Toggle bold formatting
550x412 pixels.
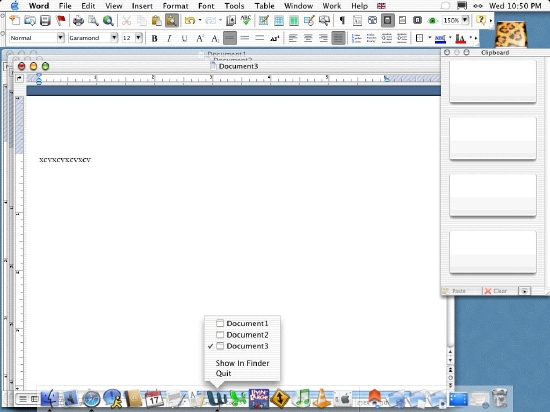pos(154,38)
